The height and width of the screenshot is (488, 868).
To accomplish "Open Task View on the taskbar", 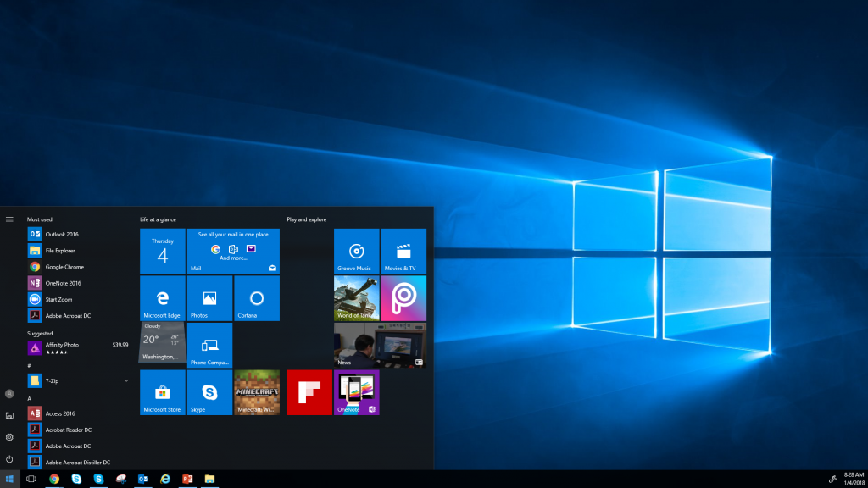I will click(x=31, y=480).
